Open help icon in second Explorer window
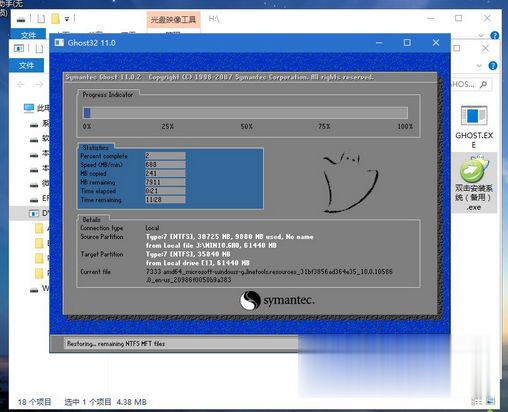This screenshot has width=508, height=412. [x=493, y=66]
